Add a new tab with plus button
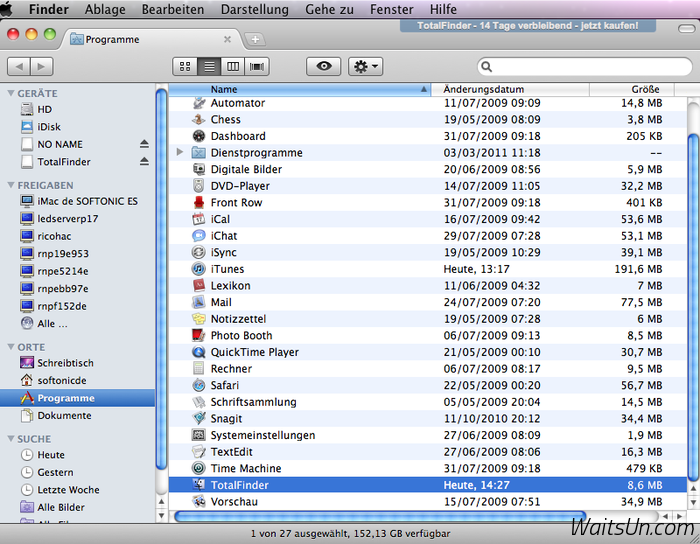This screenshot has height=544, width=700. [x=255, y=39]
